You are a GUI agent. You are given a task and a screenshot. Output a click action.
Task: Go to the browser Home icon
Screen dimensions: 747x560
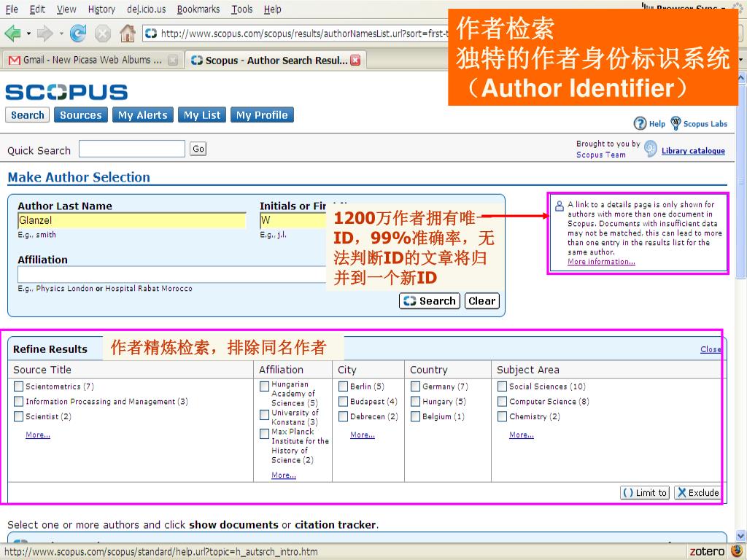[127, 34]
